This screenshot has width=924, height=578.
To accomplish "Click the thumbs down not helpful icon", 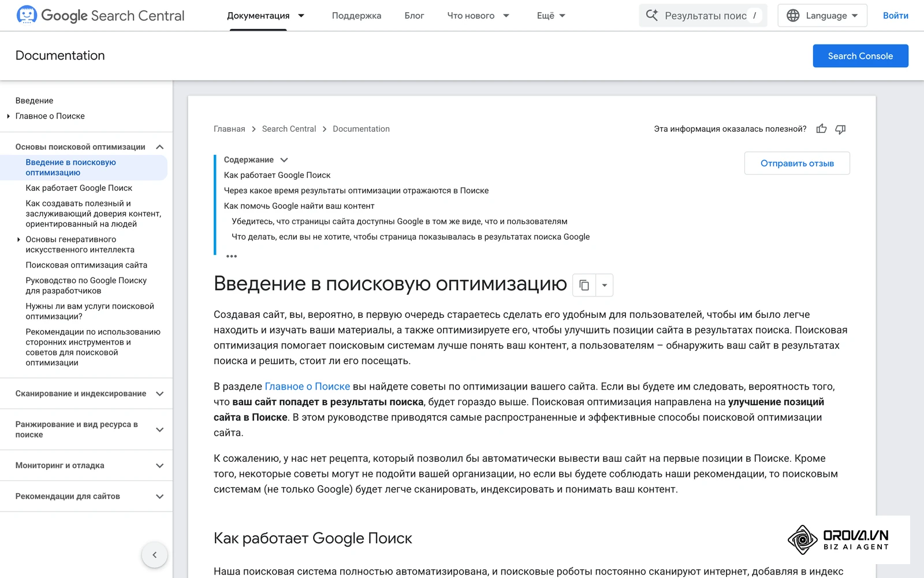I will tap(840, 129).
